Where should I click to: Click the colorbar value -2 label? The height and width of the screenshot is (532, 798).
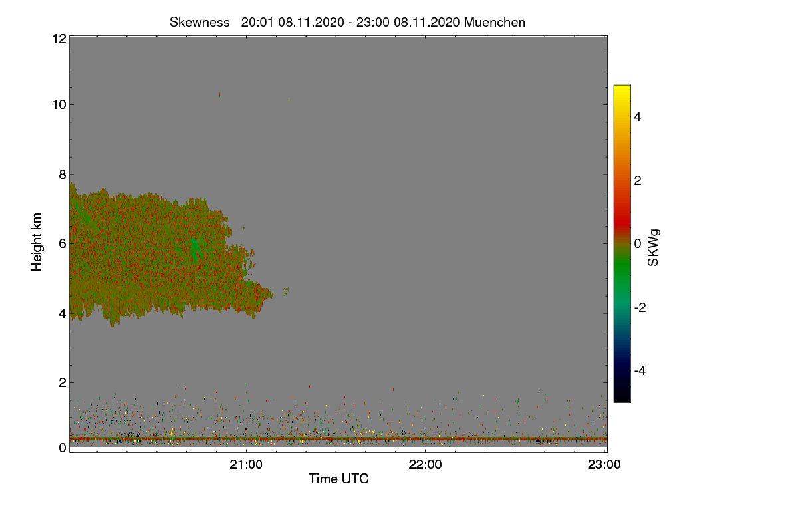click(x=640, y=307)
